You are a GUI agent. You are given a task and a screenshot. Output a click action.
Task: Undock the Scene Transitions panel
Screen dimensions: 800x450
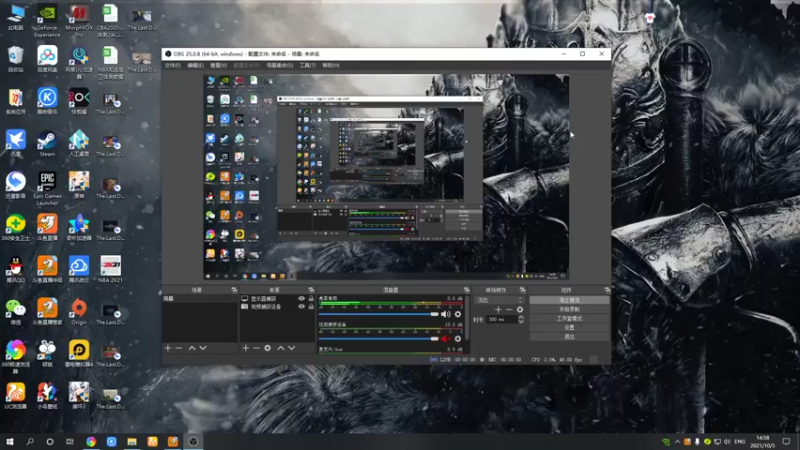522,290
